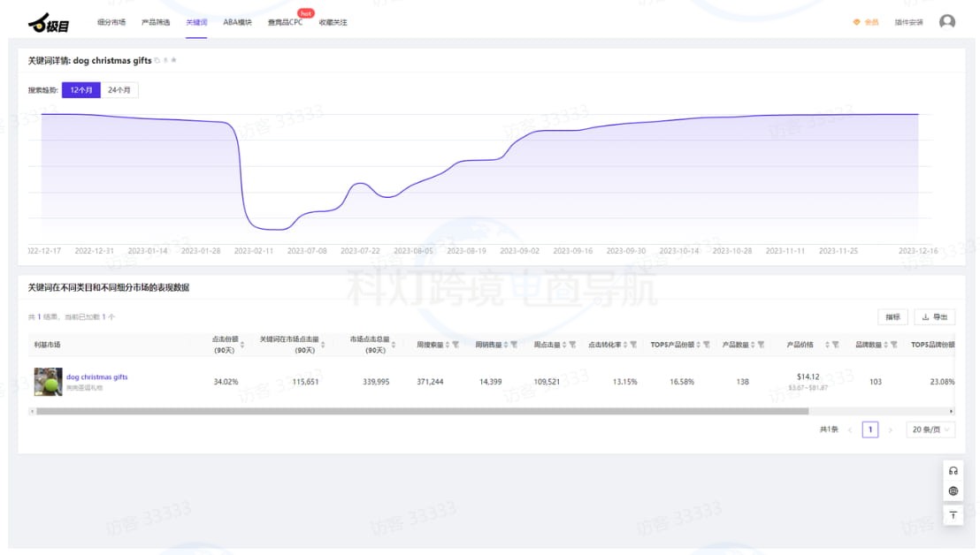Screen dimensions: 980x555
Task: Click the next page arrow in pagination
Action: (x=891, y=430)
